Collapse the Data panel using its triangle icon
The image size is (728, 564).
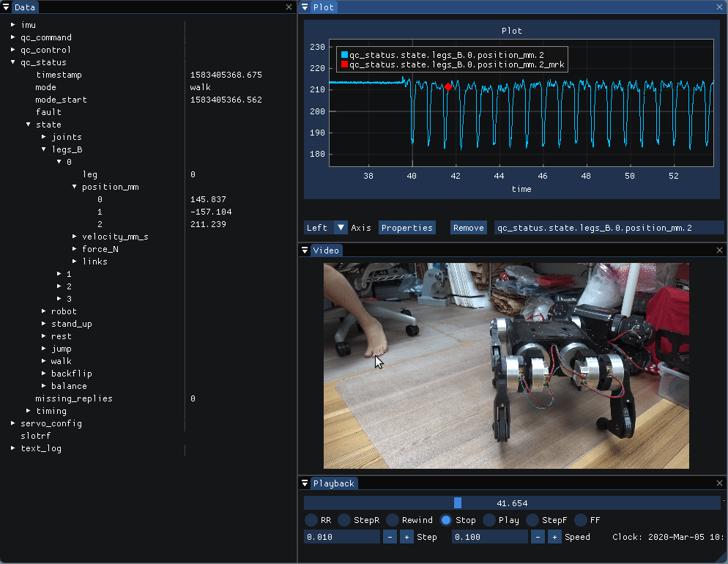click(7, 7)
